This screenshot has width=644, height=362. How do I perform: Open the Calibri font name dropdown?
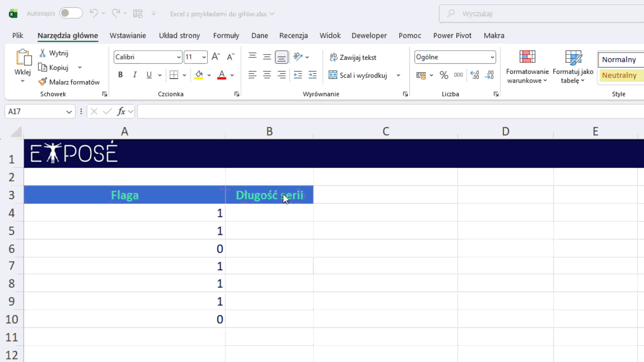[178, 57]
